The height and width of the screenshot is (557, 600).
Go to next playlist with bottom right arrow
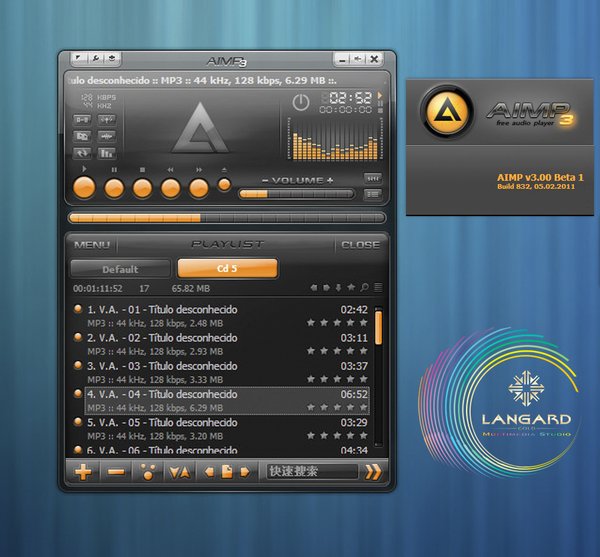coord(245,472)
